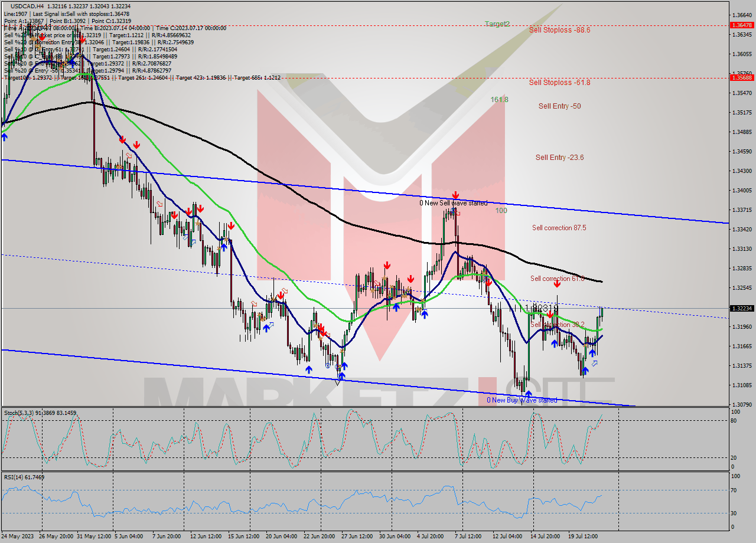Click the '7 Jul 12:00' date label
Image resolution: width=756 pixels, height=543 pixels.
(x=469, y=537)
